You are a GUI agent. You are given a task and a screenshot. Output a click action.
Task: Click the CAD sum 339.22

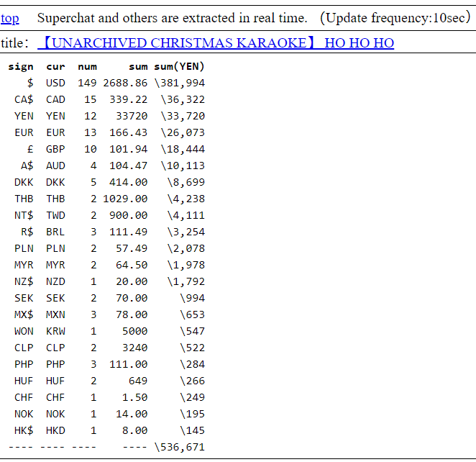(129, 99)
